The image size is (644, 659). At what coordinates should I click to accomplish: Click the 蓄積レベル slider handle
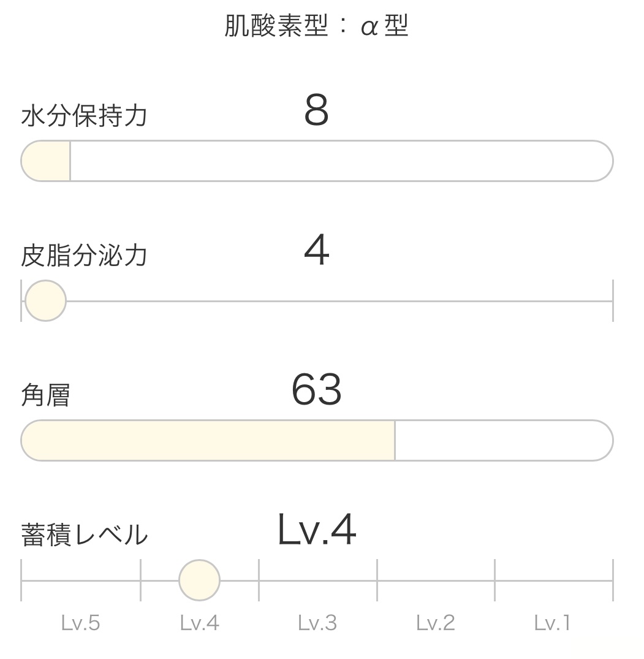point(199,579)
